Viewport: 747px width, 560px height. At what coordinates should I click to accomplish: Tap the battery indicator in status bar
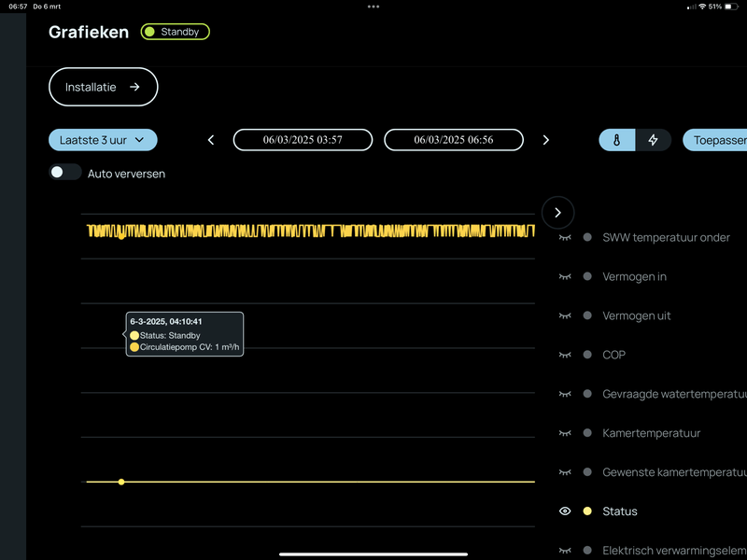click(731, 7)
